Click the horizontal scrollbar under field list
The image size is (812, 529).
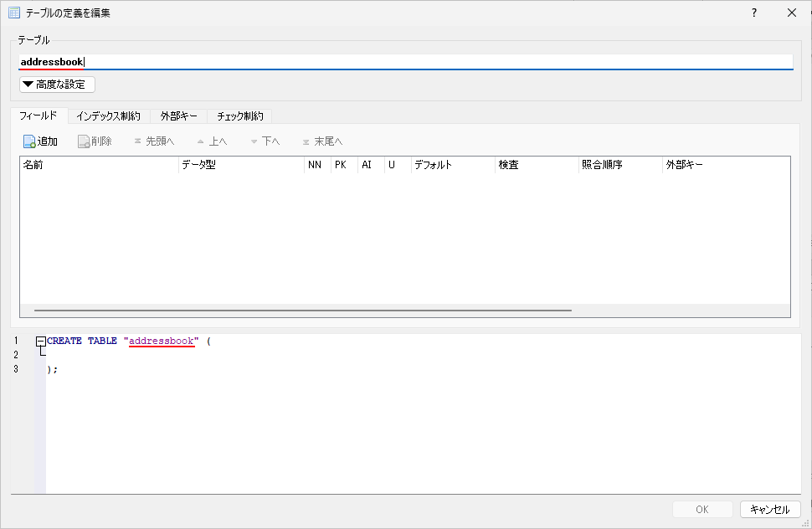[301, 310]
